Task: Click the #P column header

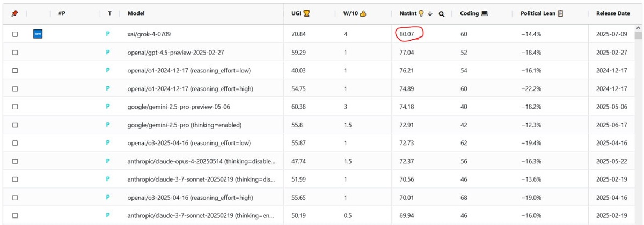Action: pos(62,13)
